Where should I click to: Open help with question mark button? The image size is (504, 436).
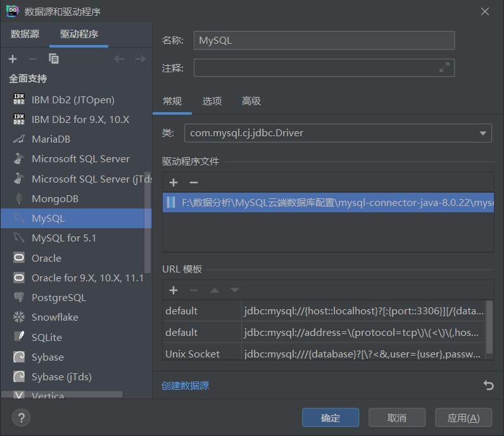click(x=22, y=418)
